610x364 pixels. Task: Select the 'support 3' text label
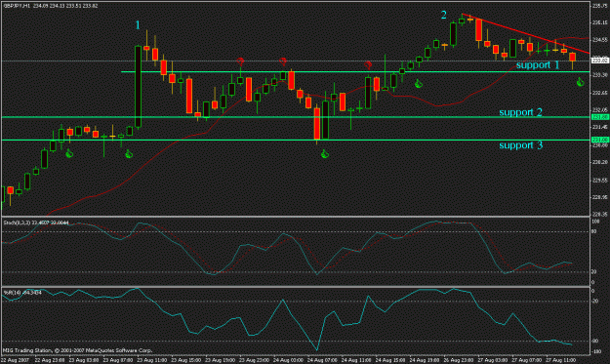pyautogui.click(x=520, y=145)
